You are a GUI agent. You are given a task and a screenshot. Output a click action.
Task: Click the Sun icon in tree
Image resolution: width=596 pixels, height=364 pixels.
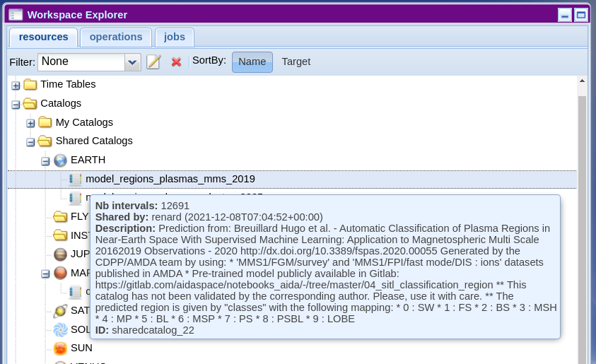click(x=60, y=348)
